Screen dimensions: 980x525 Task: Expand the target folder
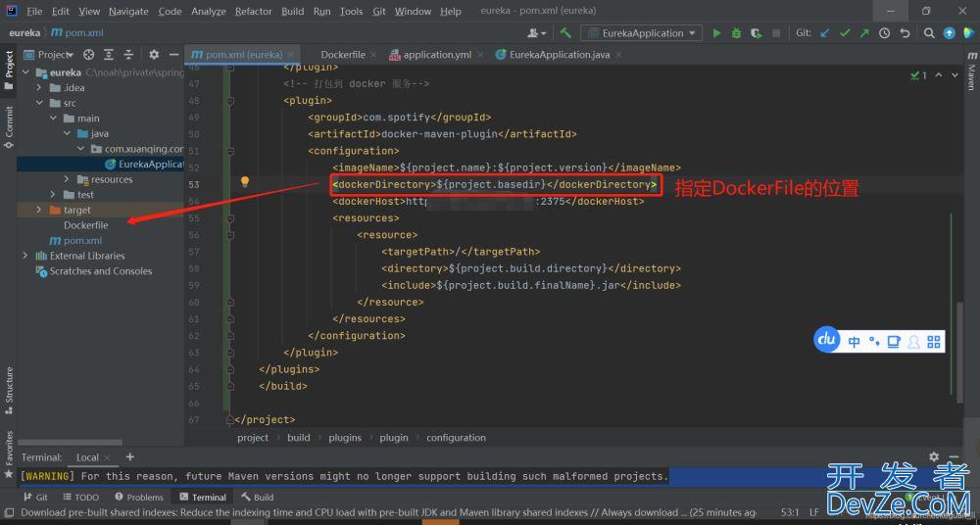39,210
